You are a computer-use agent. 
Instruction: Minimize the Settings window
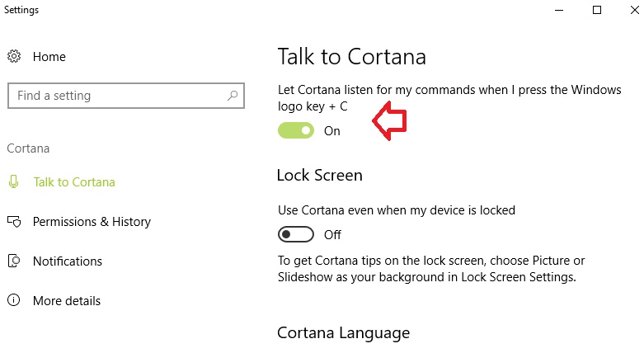[x=559, y=10]
